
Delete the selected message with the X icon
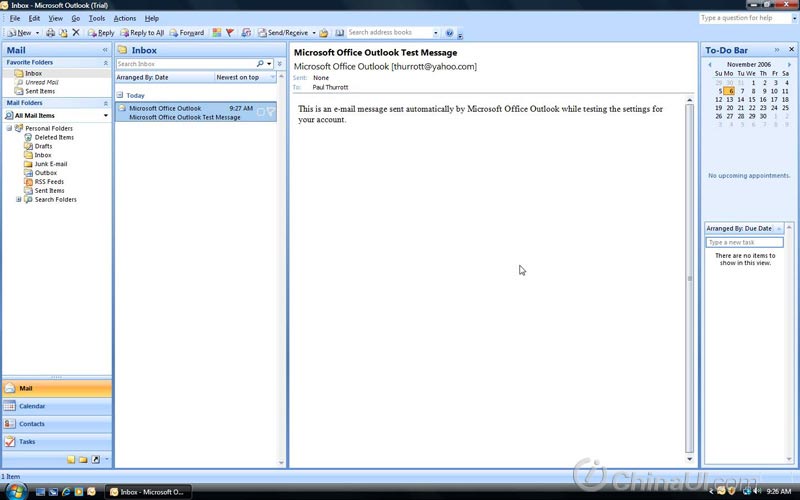pos(76,33)
